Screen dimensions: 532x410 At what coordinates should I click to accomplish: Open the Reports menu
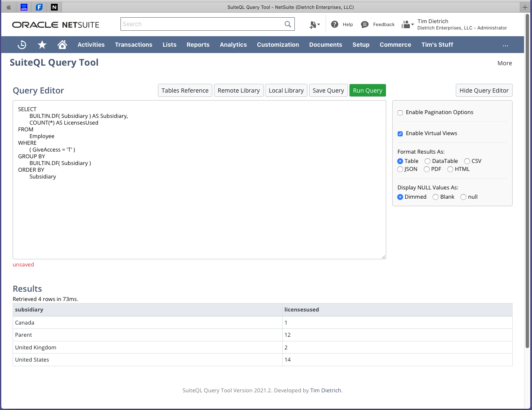pyautogui.click(x=198, y=45)
